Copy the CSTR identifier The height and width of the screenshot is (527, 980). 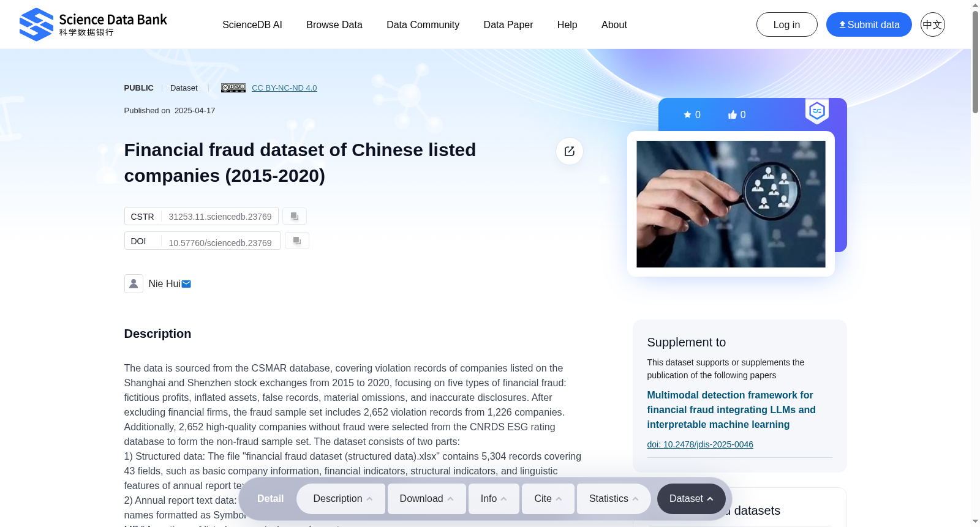[295, 216]
